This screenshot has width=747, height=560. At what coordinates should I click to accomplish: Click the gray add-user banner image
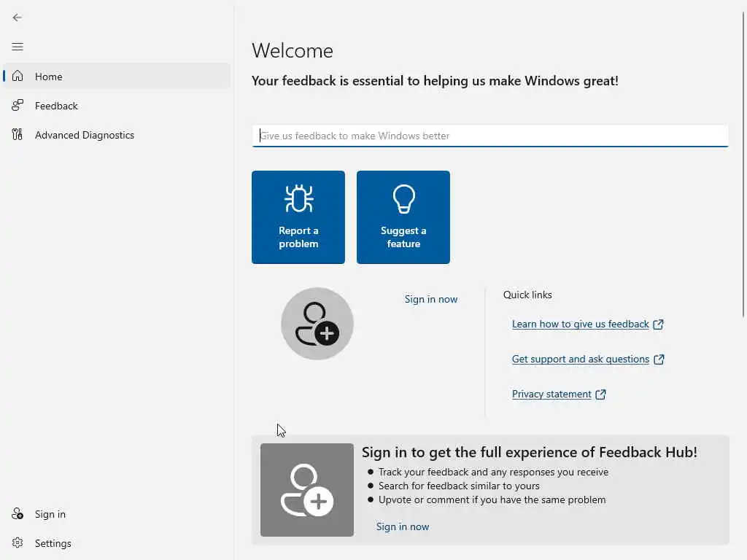click(x=307, y=490)
